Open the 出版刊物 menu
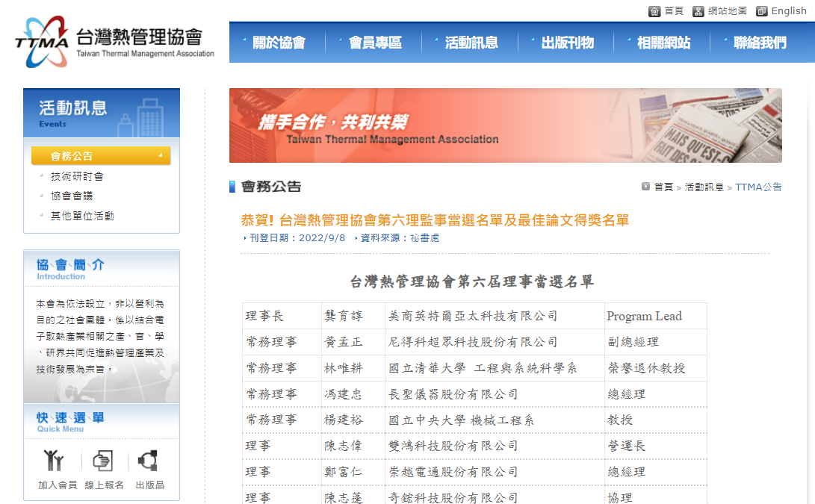Screen dimensions: 815x504 point(568,43)
